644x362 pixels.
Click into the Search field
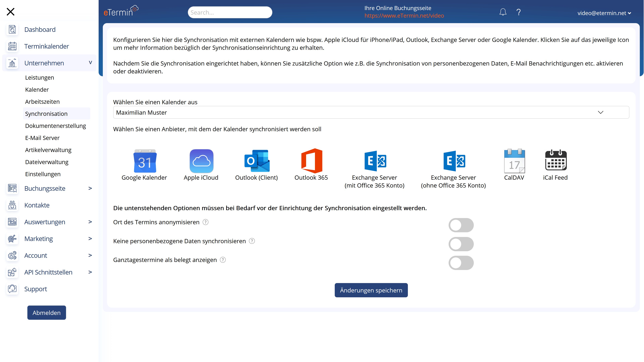[x=229, y=13]
